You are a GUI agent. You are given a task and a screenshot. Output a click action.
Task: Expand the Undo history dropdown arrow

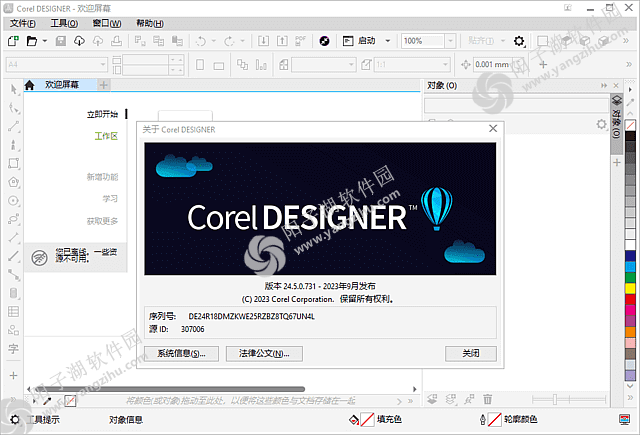pyautogui.click(x=213, y=41)
